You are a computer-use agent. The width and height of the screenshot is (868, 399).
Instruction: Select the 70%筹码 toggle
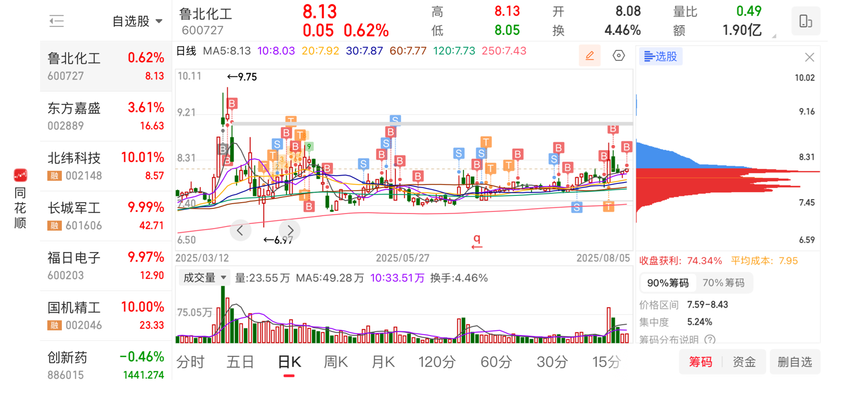723,283
